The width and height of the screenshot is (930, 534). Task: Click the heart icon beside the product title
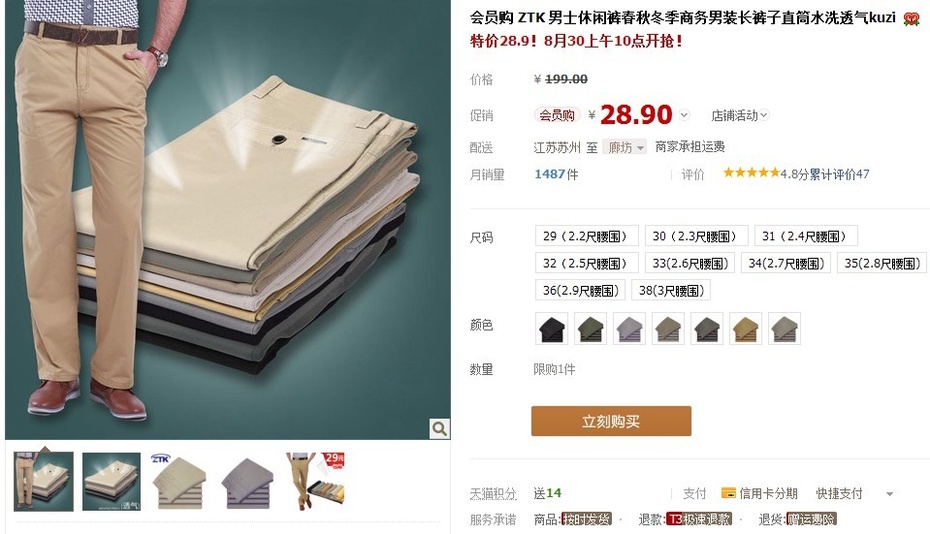pyautogui.click(x=912, y=19)
